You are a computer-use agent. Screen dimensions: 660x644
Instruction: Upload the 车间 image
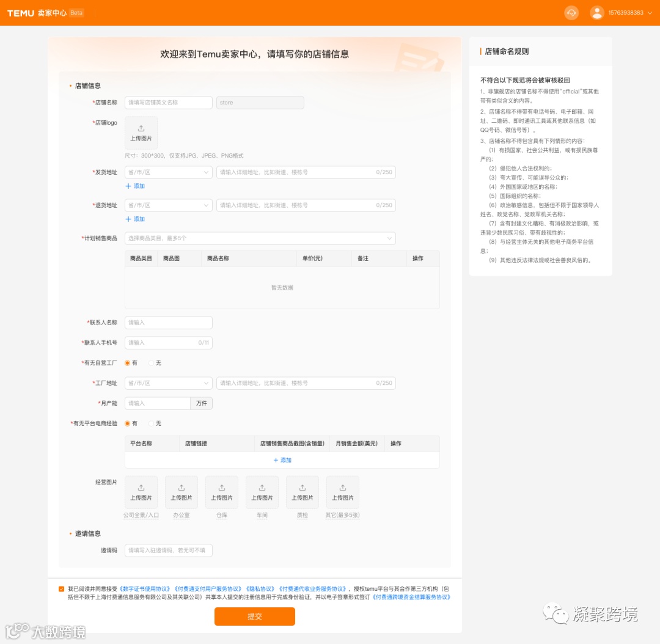click(x=262, y=491)
